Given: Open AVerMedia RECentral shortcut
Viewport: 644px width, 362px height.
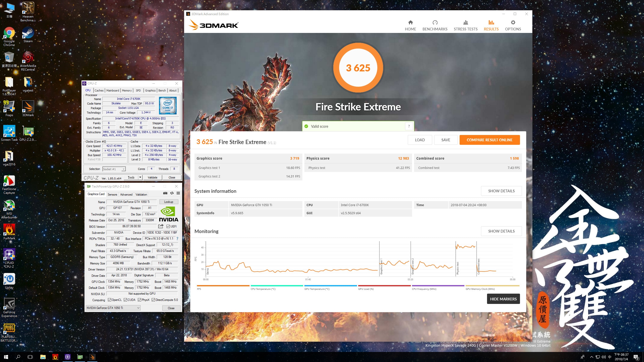Looking at the screenshot, I should [x=28, y=61].
